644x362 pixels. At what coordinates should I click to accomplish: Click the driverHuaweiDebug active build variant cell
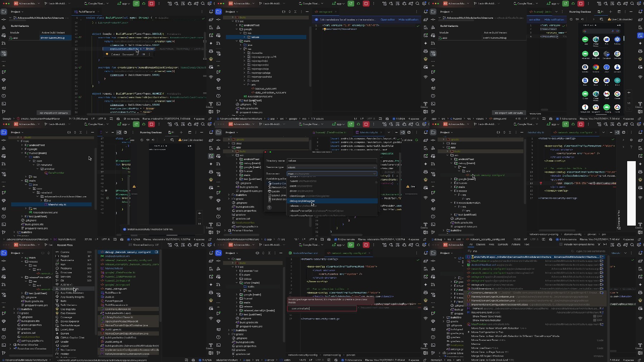point(55,38)
